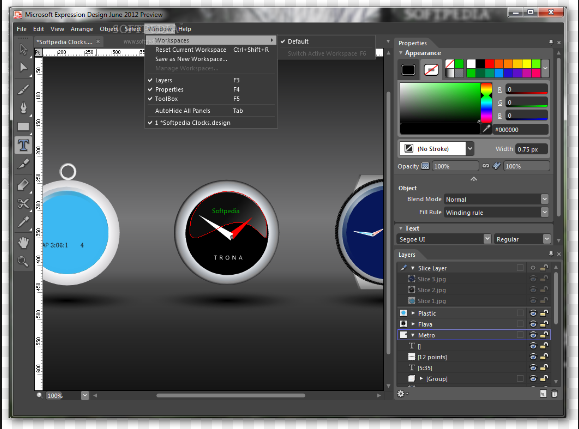
Task: Hide the Metro layer
Action: (x=533, y=335)
